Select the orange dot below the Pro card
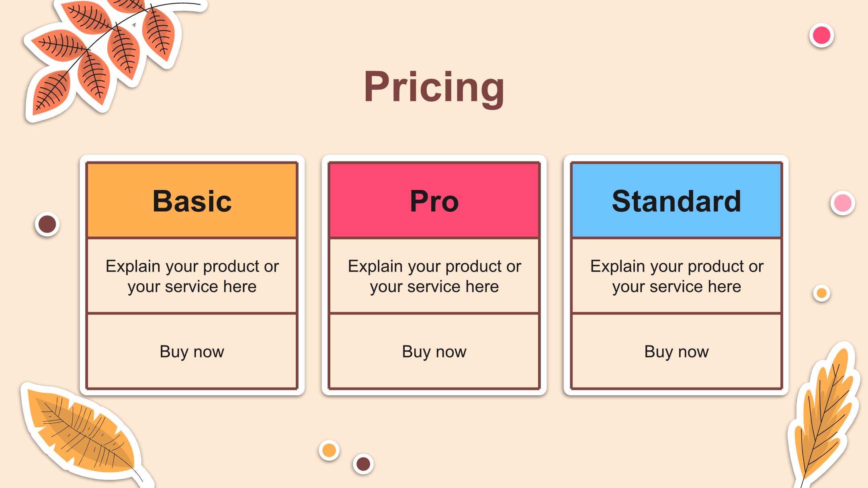Screen dimensions: 868x488 coord(329,450)
